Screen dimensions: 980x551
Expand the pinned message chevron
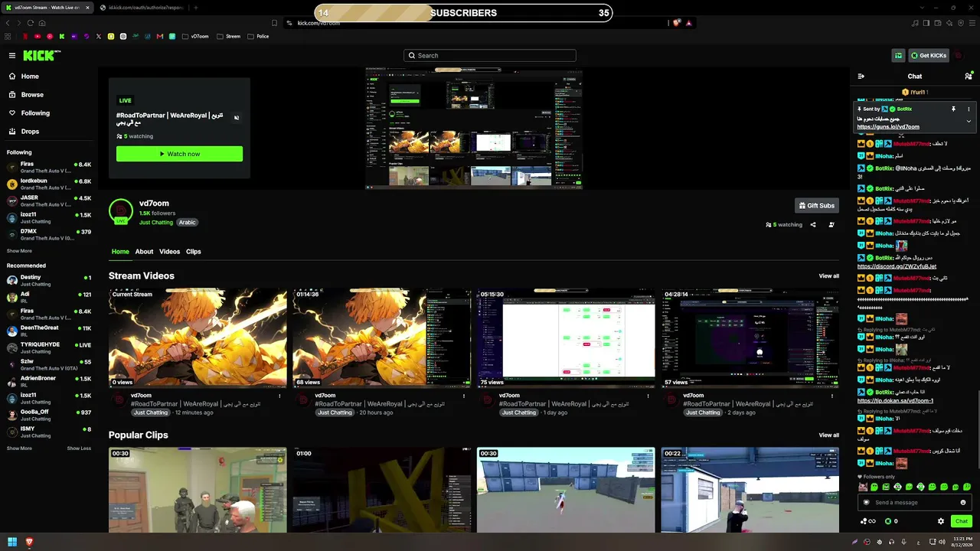click(x=969, y=121)
